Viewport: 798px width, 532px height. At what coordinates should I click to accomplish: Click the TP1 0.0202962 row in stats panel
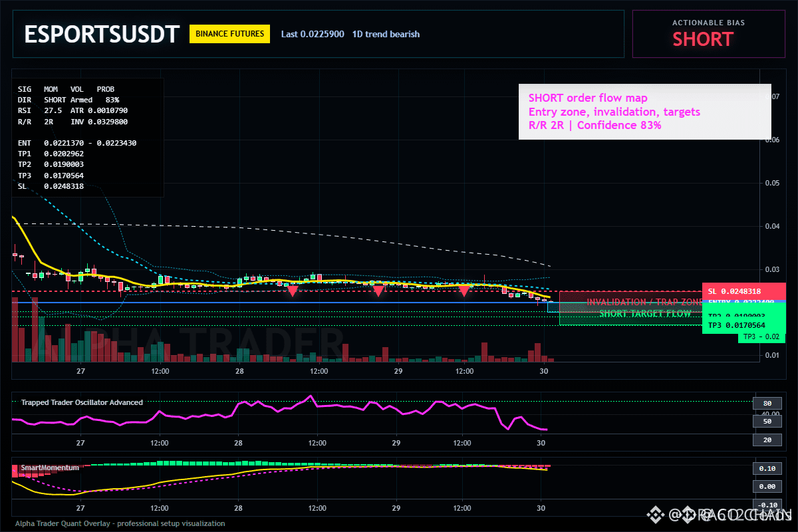point(51,154)
